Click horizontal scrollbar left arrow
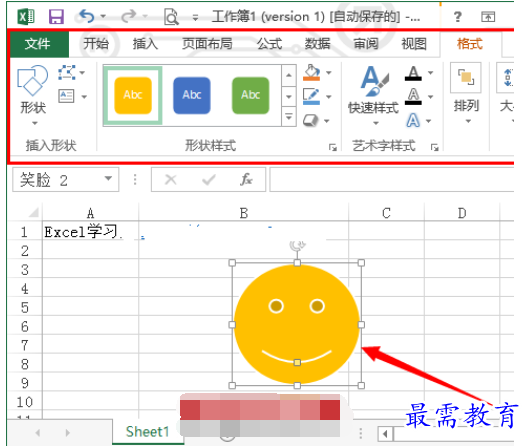This screenshot has height=447, width=527. click(x=386, y=434)
